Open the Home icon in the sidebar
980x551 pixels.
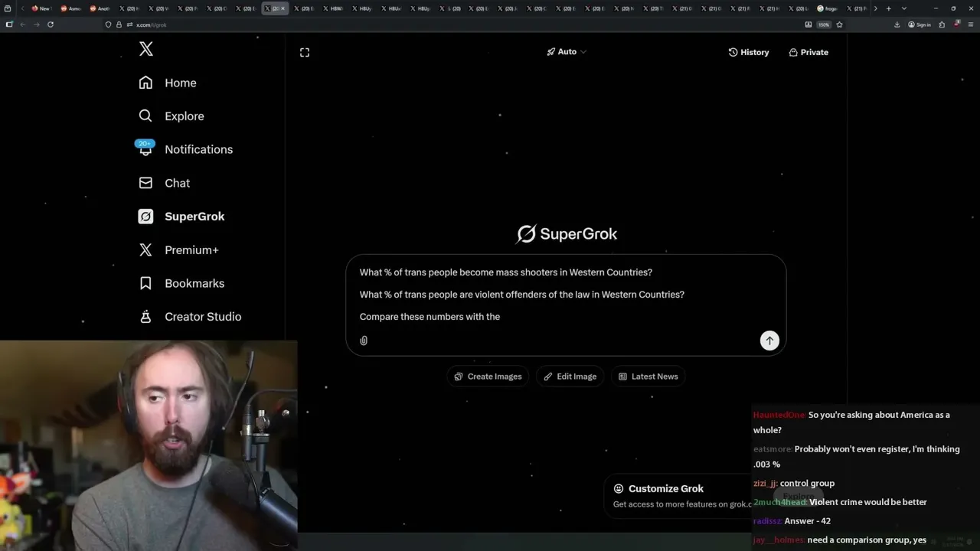click(145, 83)
